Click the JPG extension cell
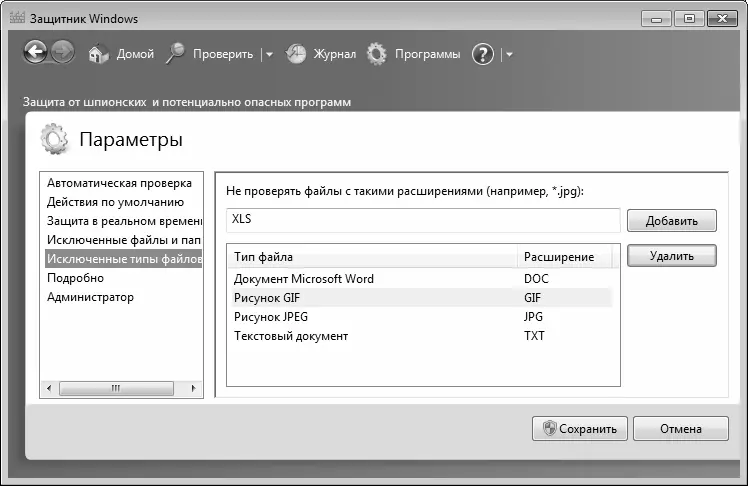The width and height of the screenshot is (748, 486). coord(533,317)
